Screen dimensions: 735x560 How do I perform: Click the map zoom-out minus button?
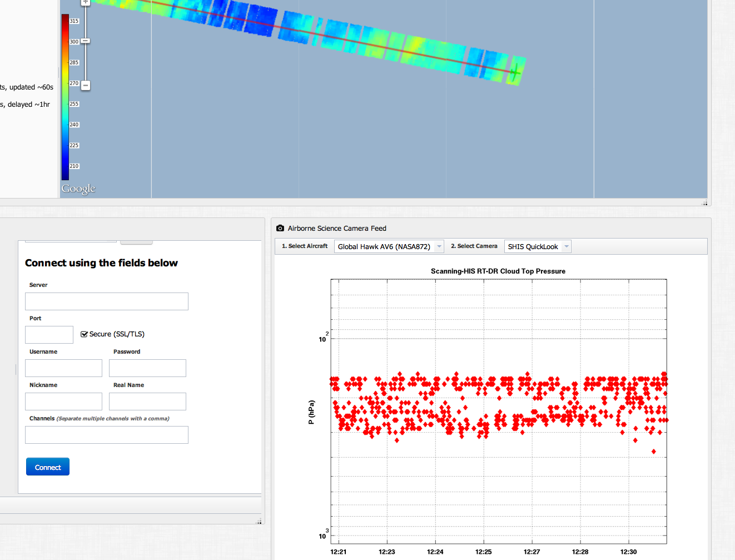point(86,85)
